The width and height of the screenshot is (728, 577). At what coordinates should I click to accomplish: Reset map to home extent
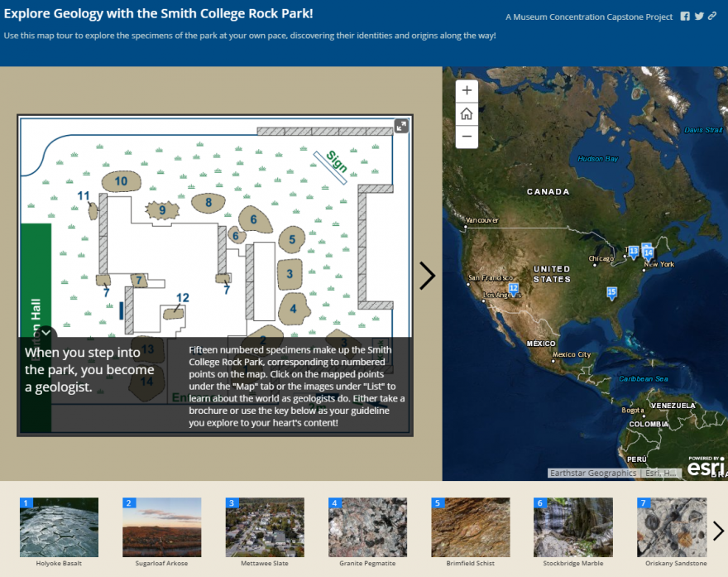[x=467, y=113]
